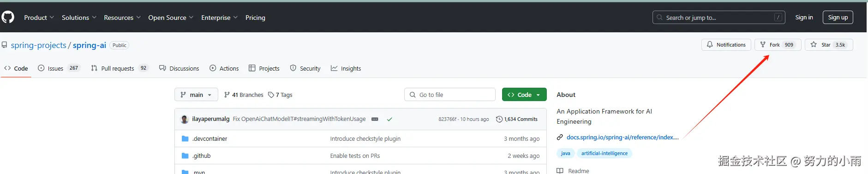The image size is (868, 174).
Task: Click the issue count 267 badge
Action: pos(74,68)
